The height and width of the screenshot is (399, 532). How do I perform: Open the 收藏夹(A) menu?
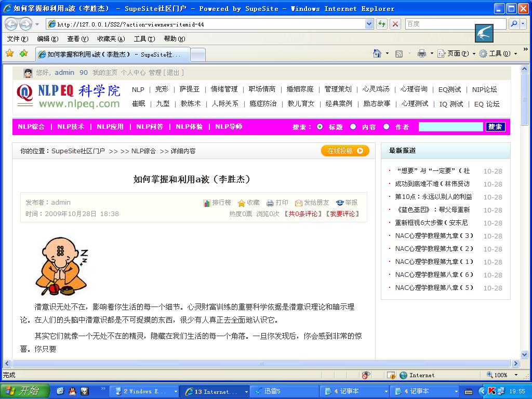click(x=111, y=38)
